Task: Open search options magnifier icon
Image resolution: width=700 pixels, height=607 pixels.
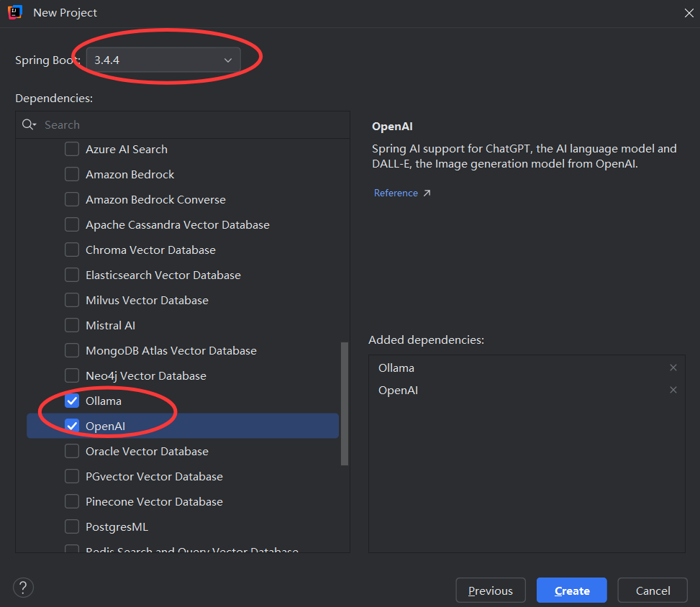Action: click(x=29, y=125)
